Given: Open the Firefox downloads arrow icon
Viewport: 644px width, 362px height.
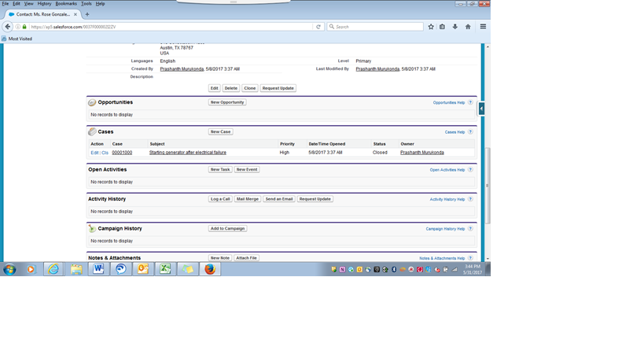Looking at the screenshot, I should pyautogui.click(x=454, y=27).
